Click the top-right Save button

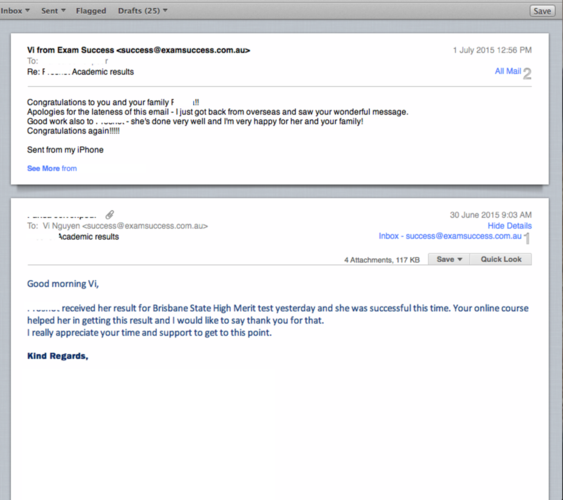(542, 11)
